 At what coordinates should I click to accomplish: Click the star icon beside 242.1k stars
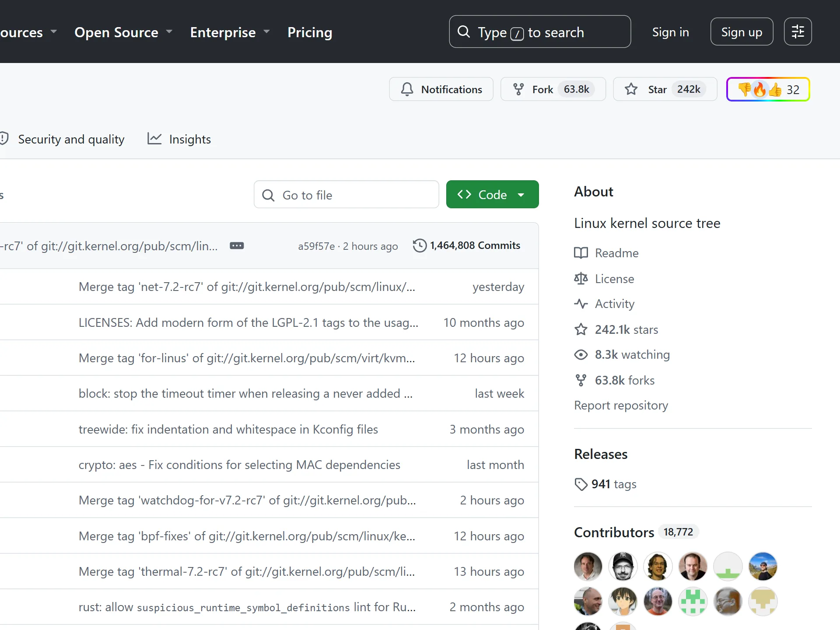[581, 329]
